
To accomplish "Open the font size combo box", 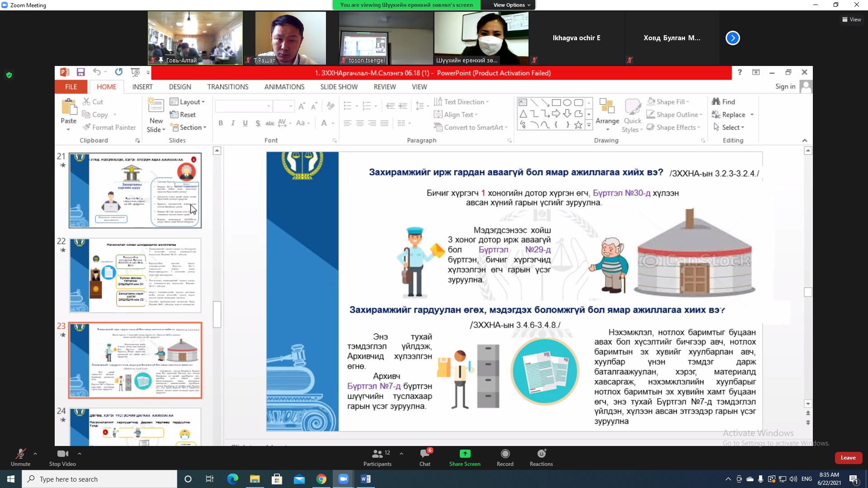I will (284, 106).
